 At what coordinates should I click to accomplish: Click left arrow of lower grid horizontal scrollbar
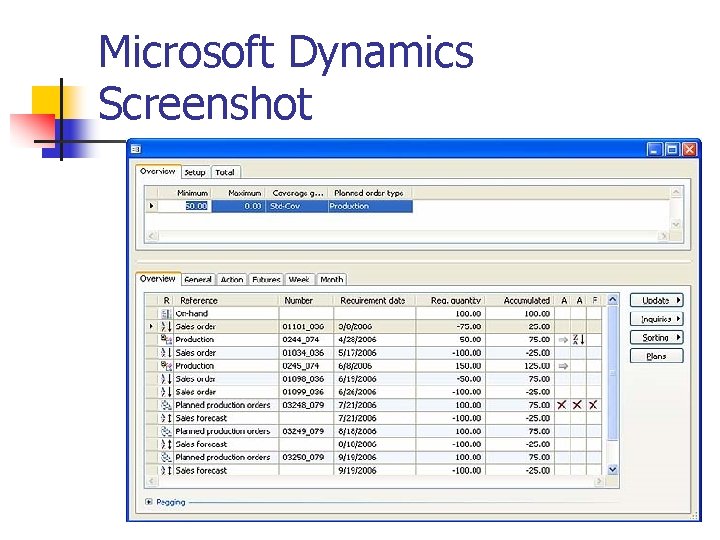click(152, 482)
